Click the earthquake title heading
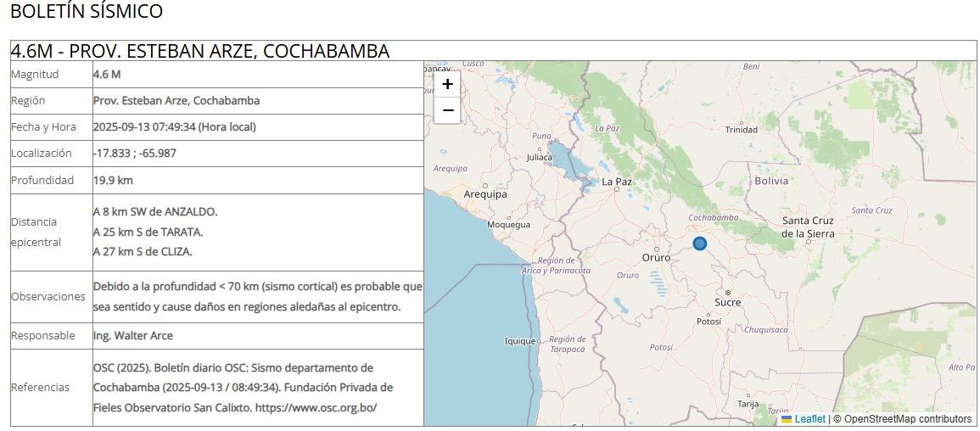The height and width of the screenshot is (431, 980). [200, 51]
